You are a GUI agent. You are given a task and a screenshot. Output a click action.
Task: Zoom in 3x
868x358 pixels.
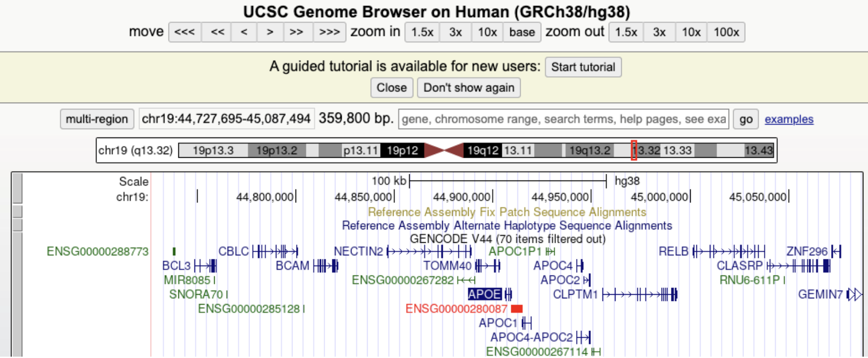pyautogui.click(x=455, y=32)
